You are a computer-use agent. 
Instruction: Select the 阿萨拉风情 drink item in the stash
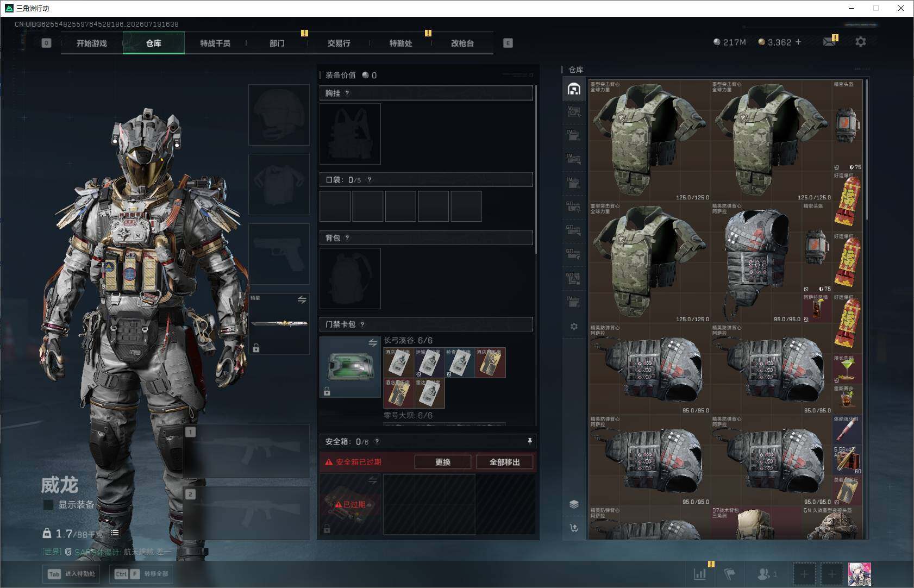(x=817, y=309)
